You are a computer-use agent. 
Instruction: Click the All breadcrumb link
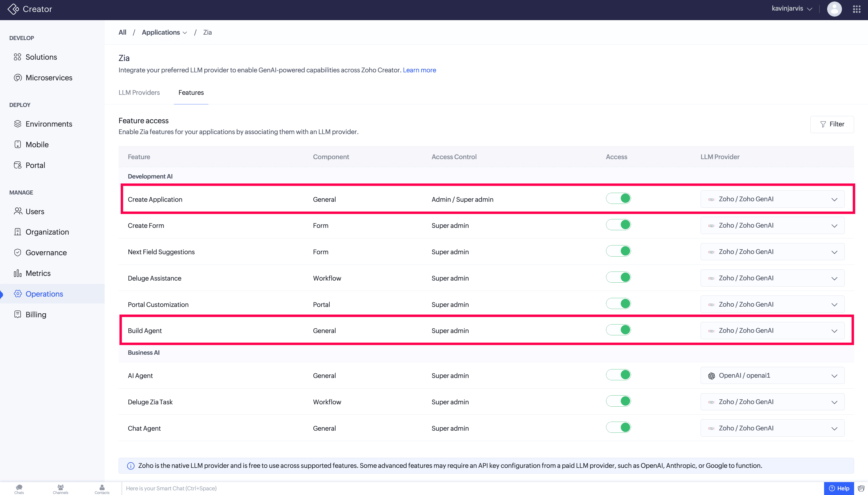[122, 32]
